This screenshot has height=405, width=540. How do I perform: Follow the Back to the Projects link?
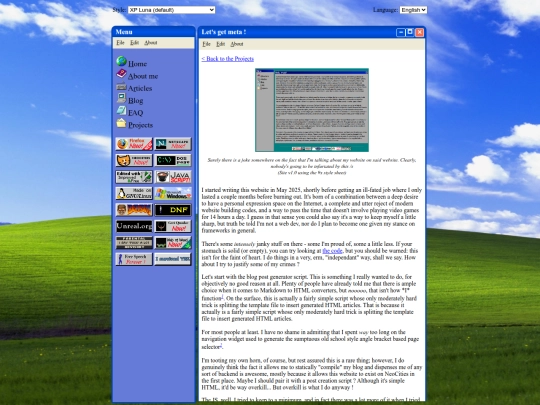228,59
